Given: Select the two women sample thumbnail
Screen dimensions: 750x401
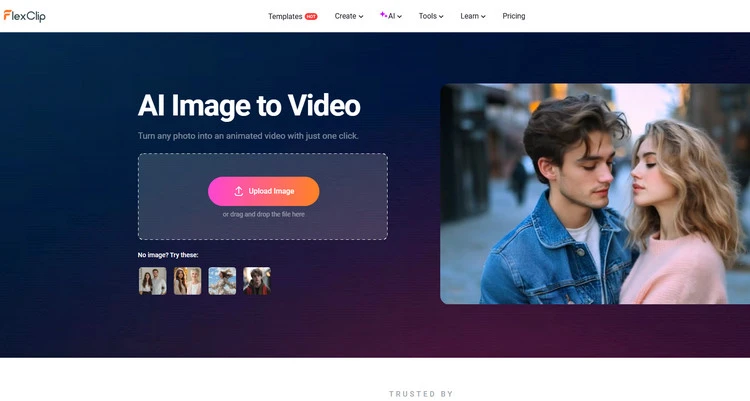Looking at the screenshot, I should point(188,281).
